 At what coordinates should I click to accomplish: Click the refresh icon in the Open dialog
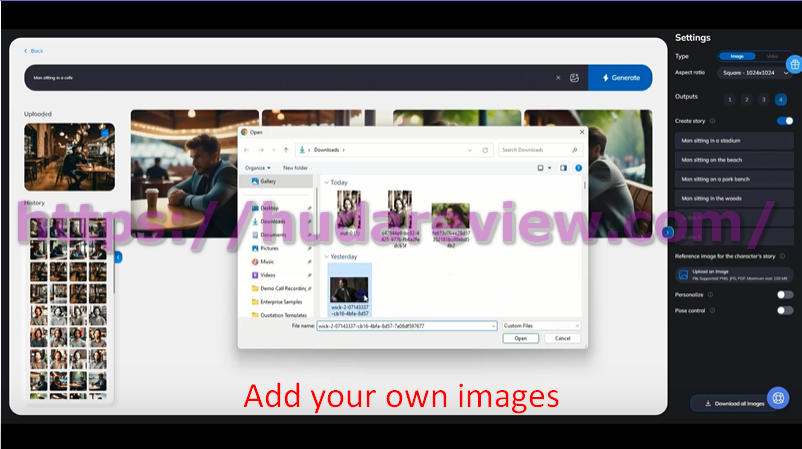[x=485, y=150]
